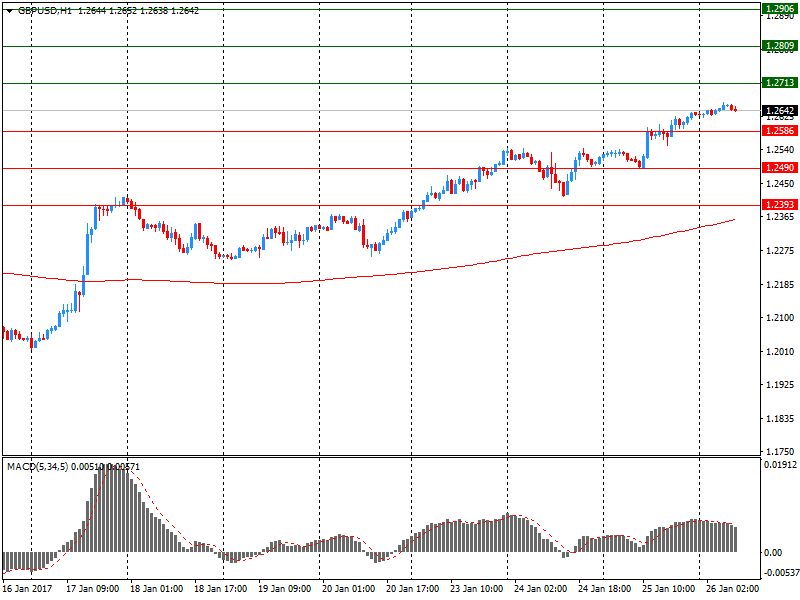
Task: Click the chart menu triangle beside GBPUSD,H1
Action: click(x=9, y=11)
